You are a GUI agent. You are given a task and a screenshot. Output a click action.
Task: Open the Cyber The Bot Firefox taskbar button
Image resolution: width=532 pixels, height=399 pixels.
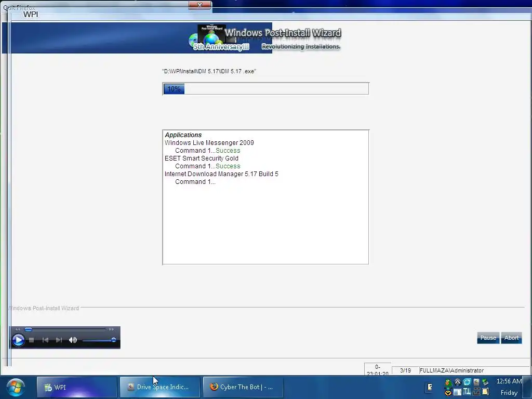243,387
